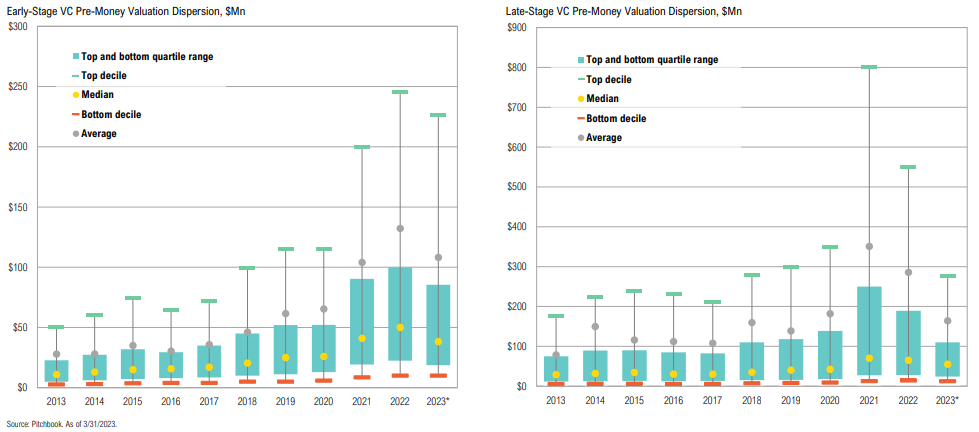
Task: Click the red Bottom decile legend dash in Early-Stage chart
Action: (x=76, y=114)
